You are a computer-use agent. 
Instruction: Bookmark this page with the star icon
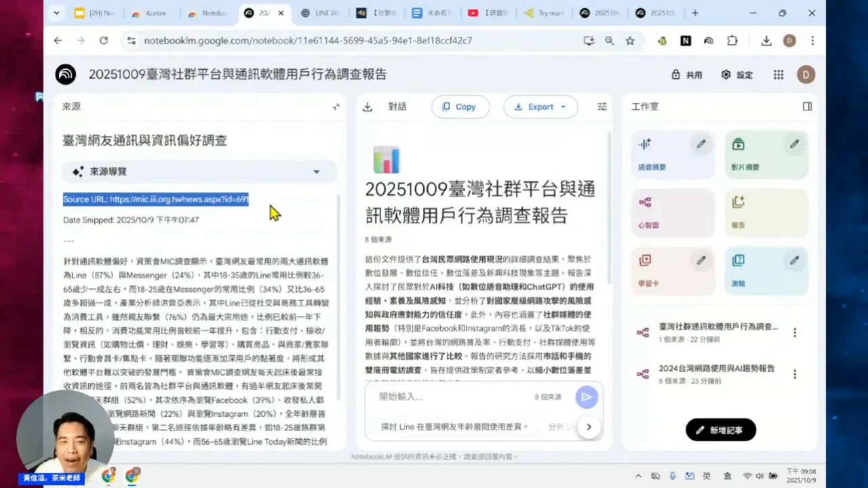tap(630, 41)
